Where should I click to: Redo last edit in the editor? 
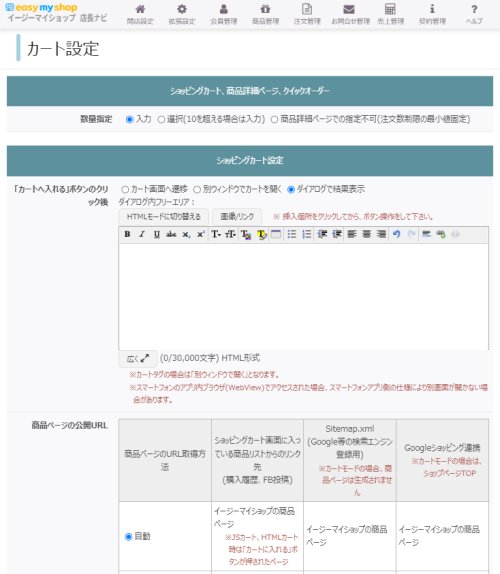(x=411, y=234)
